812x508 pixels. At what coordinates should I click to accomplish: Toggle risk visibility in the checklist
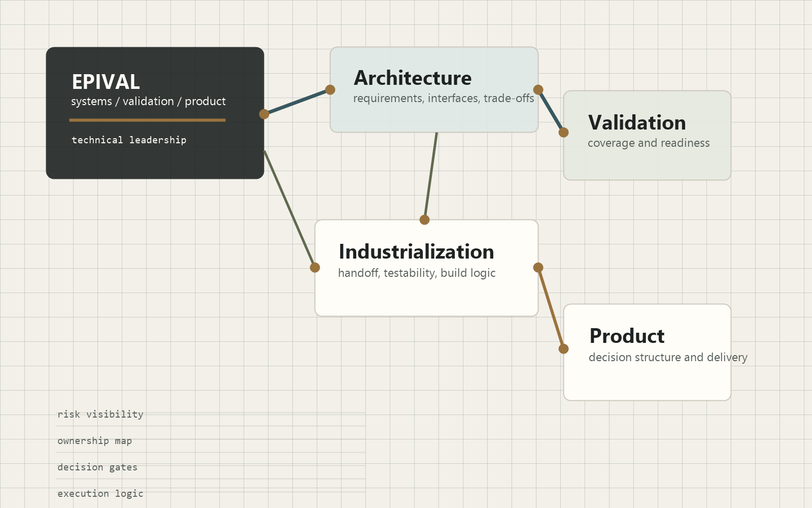coord(100,415)
